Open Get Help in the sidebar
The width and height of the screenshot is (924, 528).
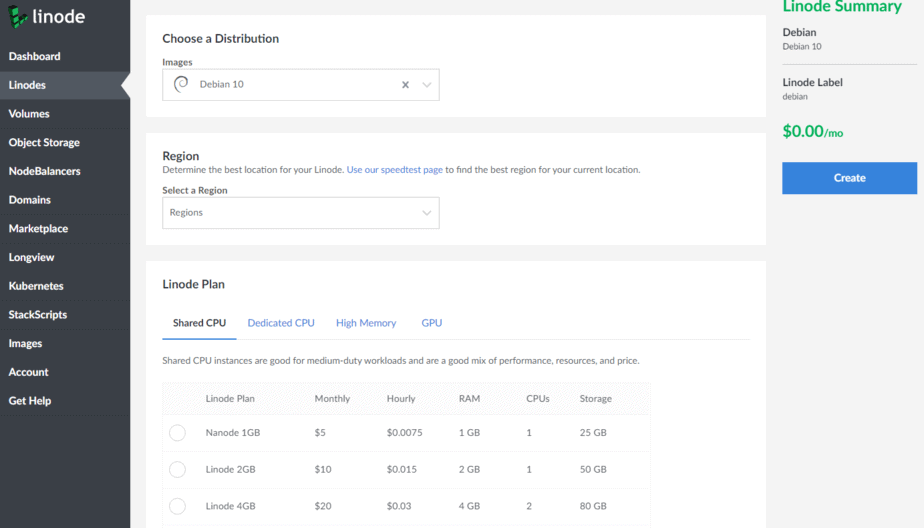(x=30, y=401)
